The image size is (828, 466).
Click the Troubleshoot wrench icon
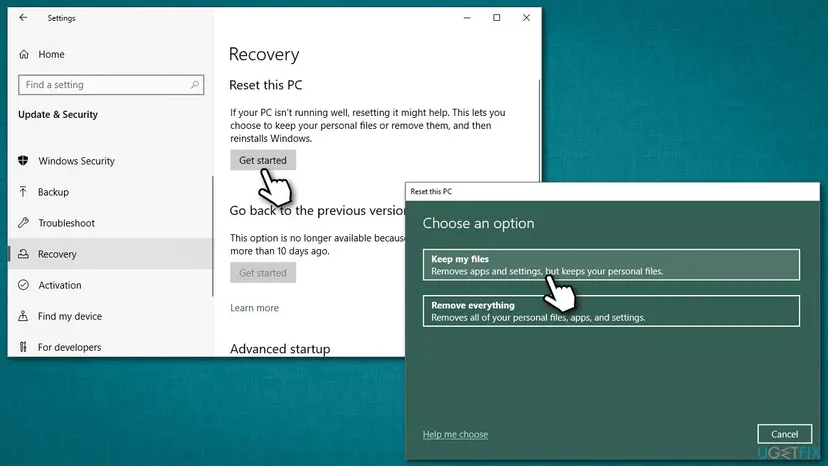pyautogui.click(x=23, y=222)
